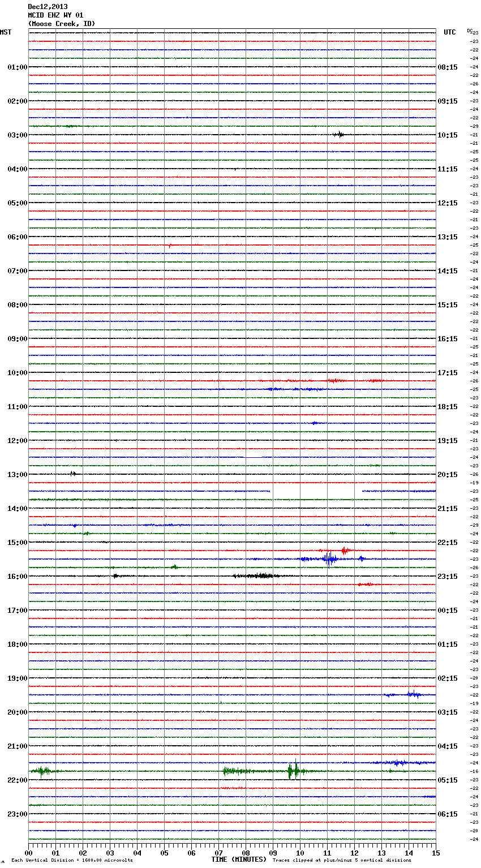
Task: Click minute tick 00 on the bottom axis
Action: click(28, 853)
